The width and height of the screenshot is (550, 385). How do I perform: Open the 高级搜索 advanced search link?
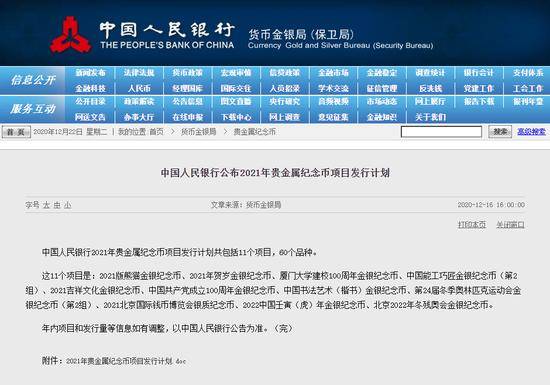click(x=531, y=131)
